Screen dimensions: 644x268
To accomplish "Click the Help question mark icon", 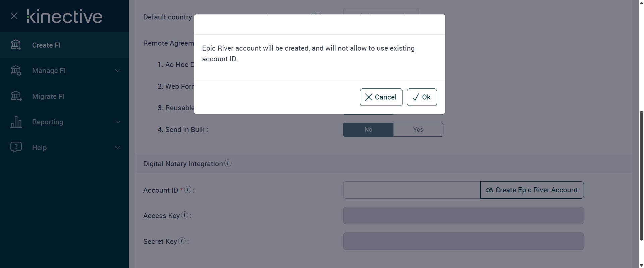I will [x=16, y=147].
